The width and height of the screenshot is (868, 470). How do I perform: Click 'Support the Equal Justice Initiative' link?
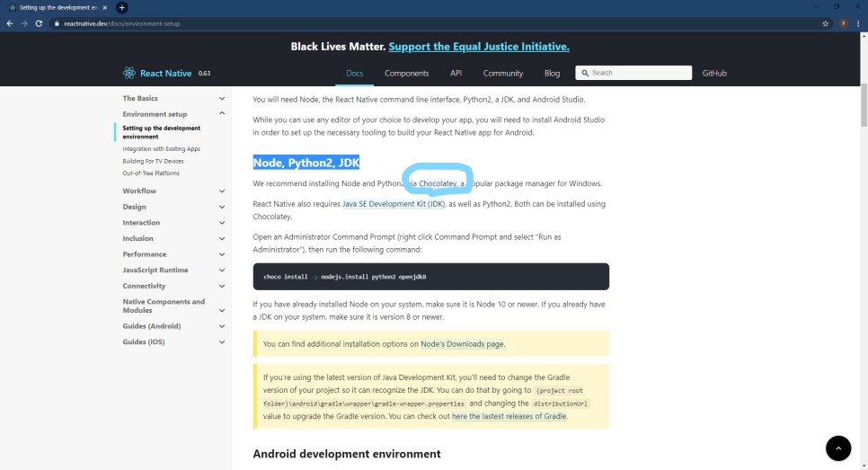coord(479,47)
